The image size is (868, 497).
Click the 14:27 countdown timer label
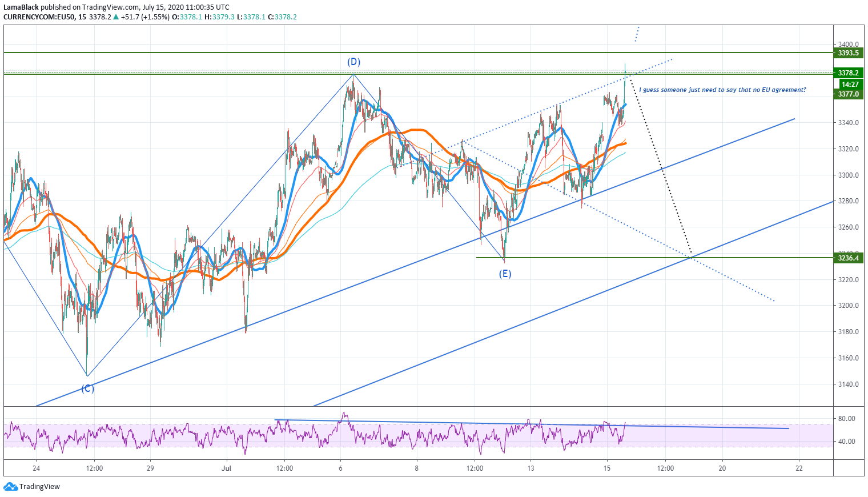click(850, 85)
